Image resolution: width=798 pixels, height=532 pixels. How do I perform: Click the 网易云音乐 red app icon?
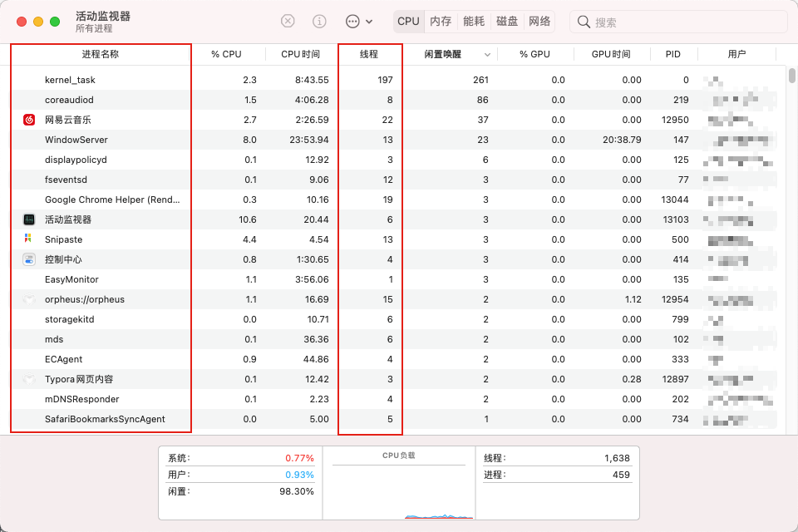coord(29,120)
